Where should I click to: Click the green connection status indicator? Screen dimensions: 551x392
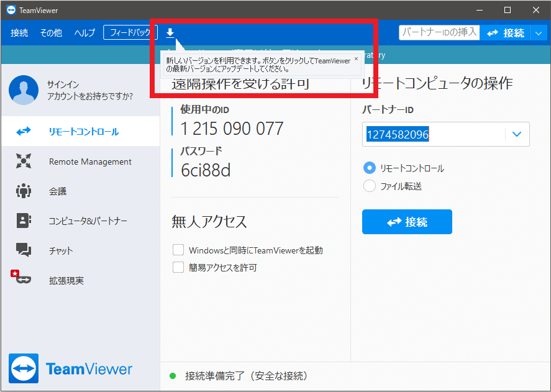(x=173, y=376)
